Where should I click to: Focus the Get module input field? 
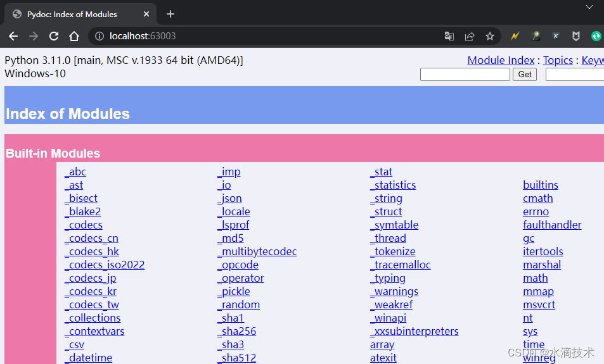pos(465,74)
